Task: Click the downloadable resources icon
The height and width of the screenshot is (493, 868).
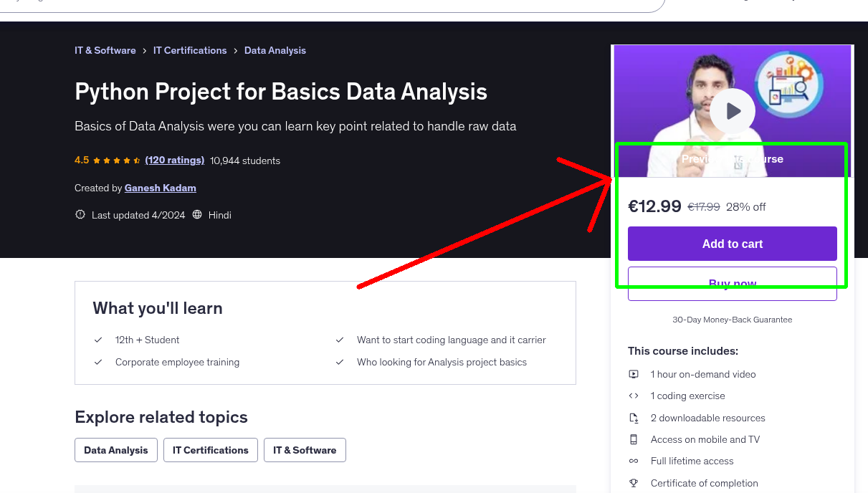Action: [634, 418]
